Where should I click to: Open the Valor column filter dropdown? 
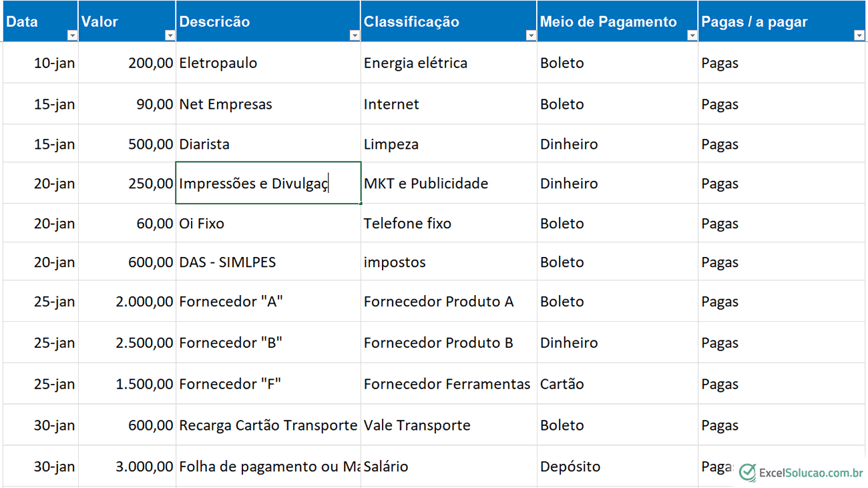(x=170, y=35)
